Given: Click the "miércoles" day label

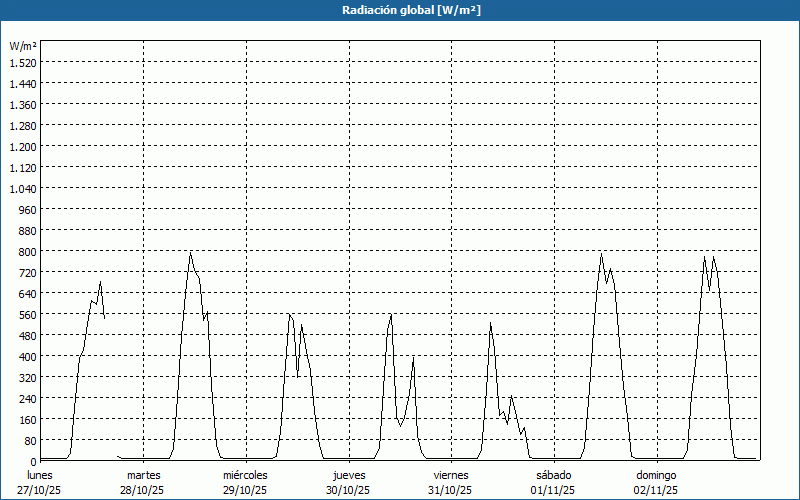Looking at the screenshot, I should 245,475.
